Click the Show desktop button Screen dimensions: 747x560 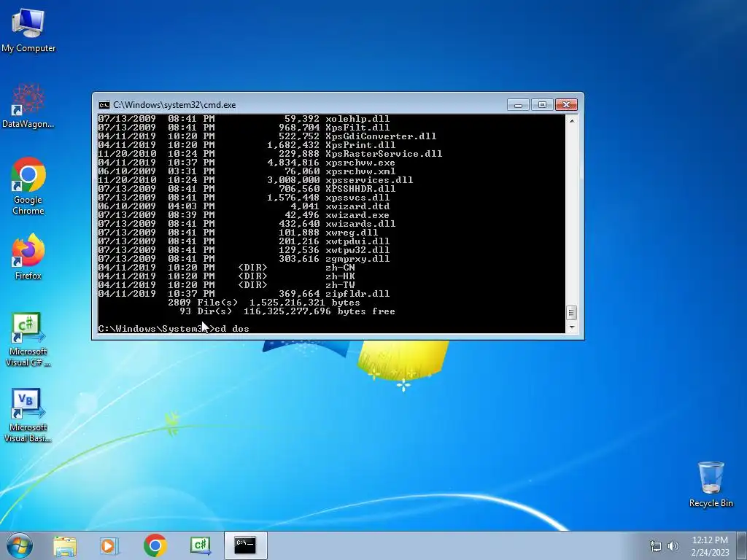pos(742,545)
